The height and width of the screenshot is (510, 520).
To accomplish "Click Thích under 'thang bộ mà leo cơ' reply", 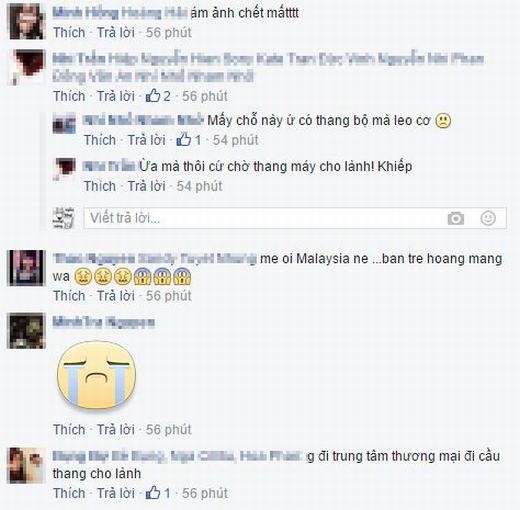I will 100,140.
